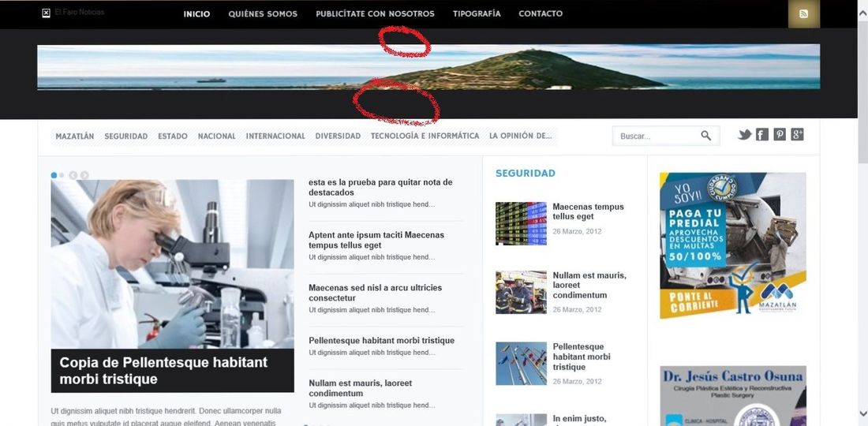Select the first slider dot

point(54,175)
